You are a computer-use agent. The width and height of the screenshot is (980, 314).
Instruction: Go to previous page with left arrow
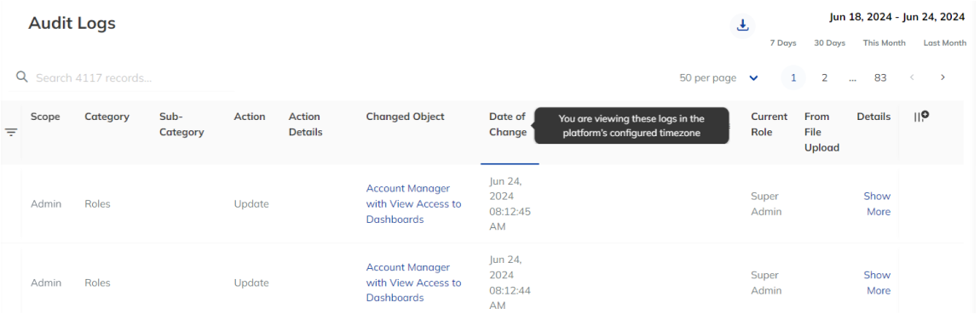coord(912,78)
